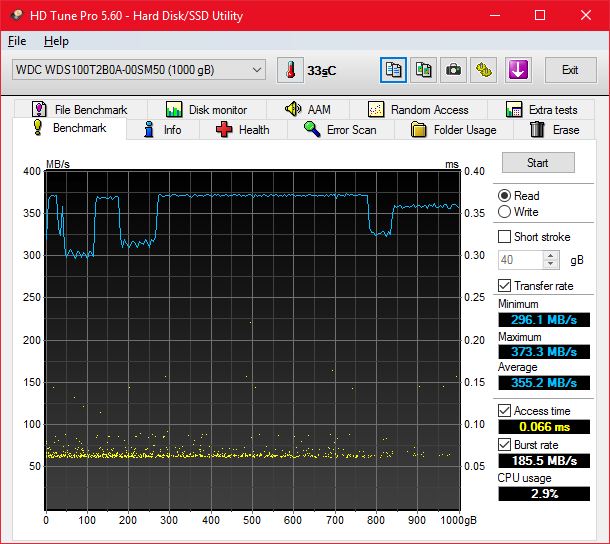Copy text results to clipboard icon
Viewport: 610px width, 544px height.
pos(393,70)
